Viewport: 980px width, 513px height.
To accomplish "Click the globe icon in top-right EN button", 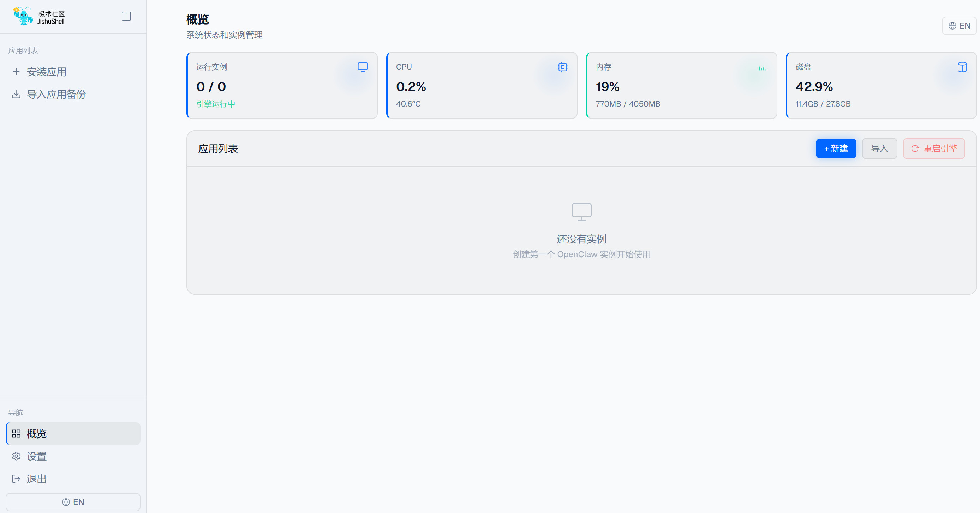I will [x=952, y=26].
